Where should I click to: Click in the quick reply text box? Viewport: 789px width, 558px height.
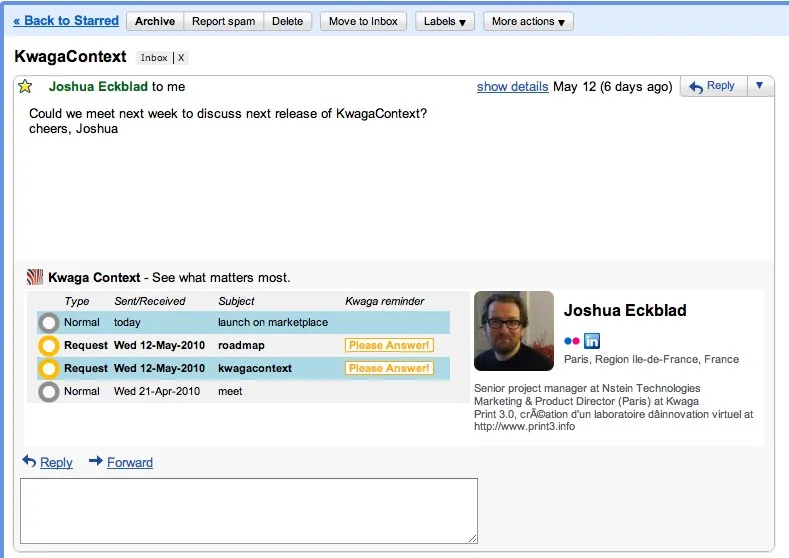click(x=249, y=511)
